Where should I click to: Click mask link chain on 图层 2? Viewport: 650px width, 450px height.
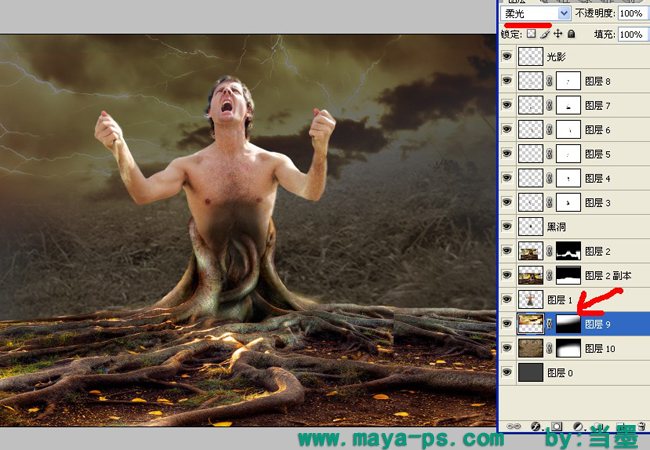click(549, 251)
